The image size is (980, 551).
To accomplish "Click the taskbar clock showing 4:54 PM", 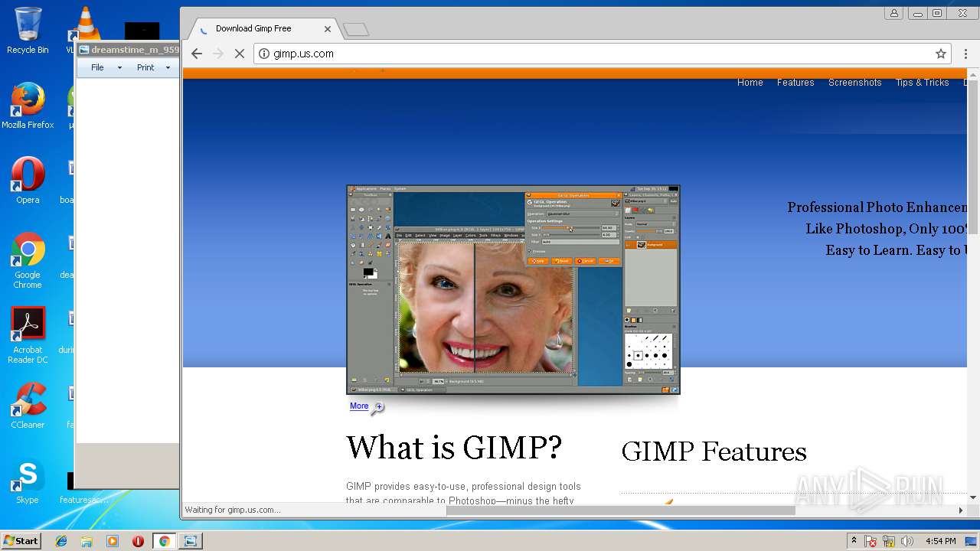I will click(940, 541).
